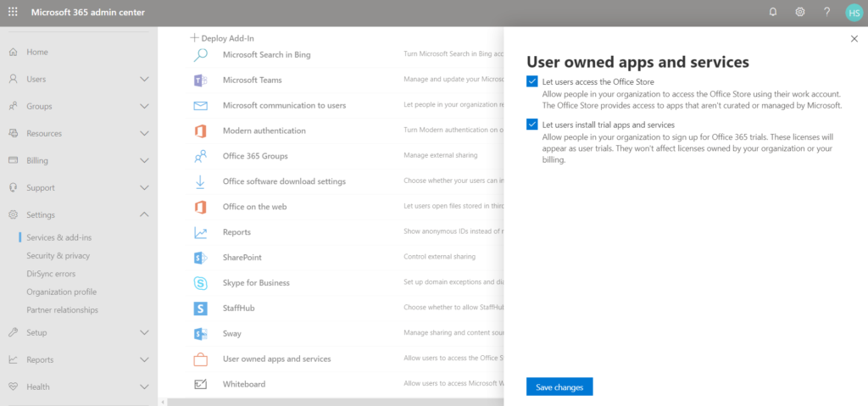Uncheck Let users install trial apps
Viewport: 868px width, 406px height.
[x=532, y=125]
